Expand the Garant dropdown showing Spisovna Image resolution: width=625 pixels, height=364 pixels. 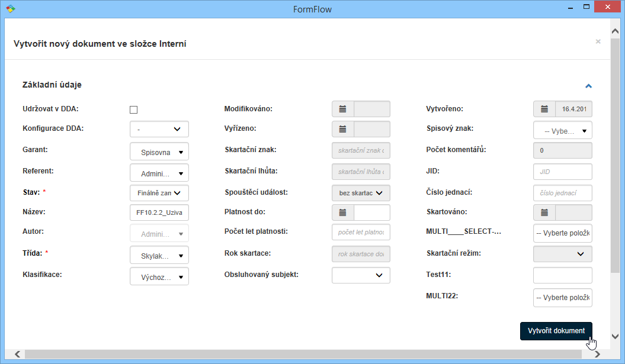159,152
